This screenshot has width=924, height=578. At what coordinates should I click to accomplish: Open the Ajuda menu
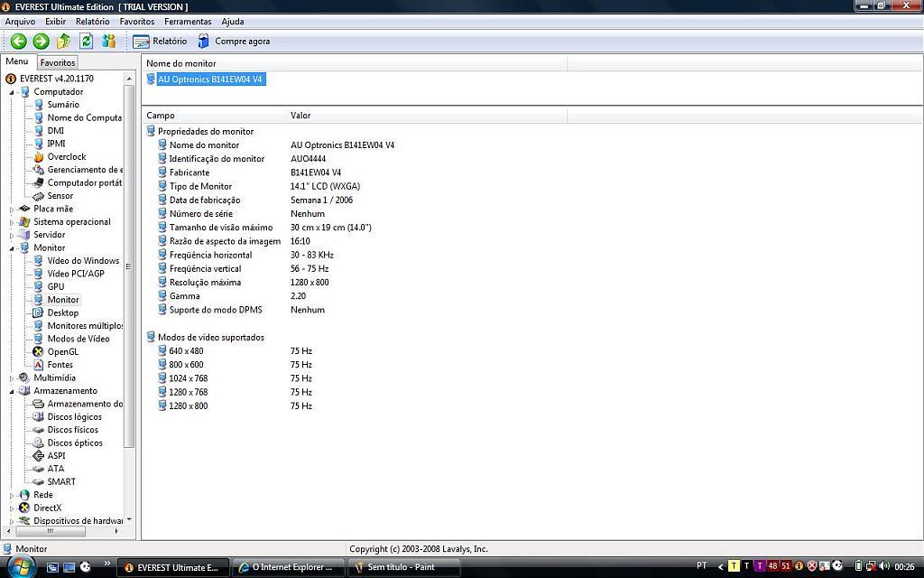[233, 22]
